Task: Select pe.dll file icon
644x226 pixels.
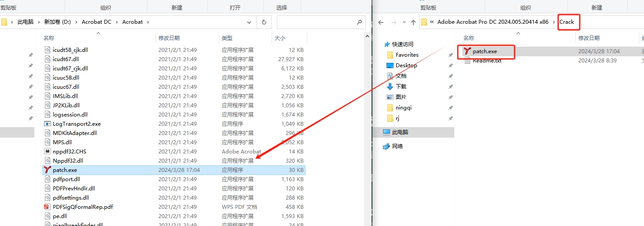Action: (x=48, y=216)
